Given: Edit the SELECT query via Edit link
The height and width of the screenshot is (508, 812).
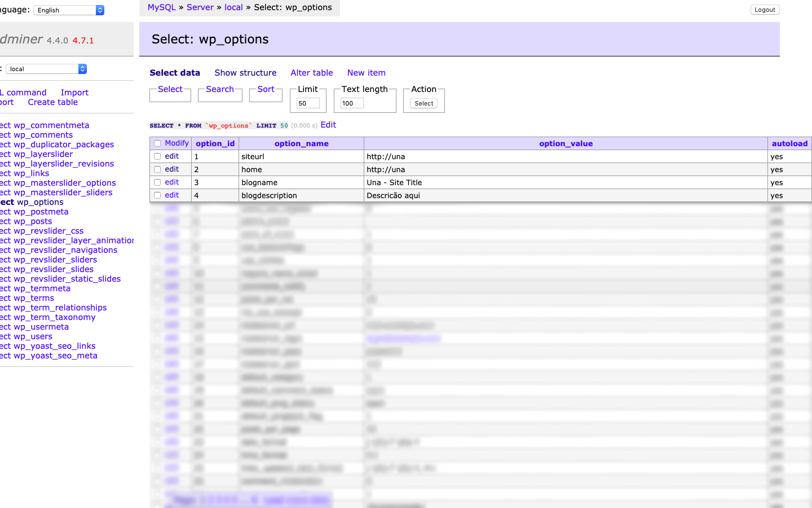Looking at the screenshot, I should (x=328, y=125).
